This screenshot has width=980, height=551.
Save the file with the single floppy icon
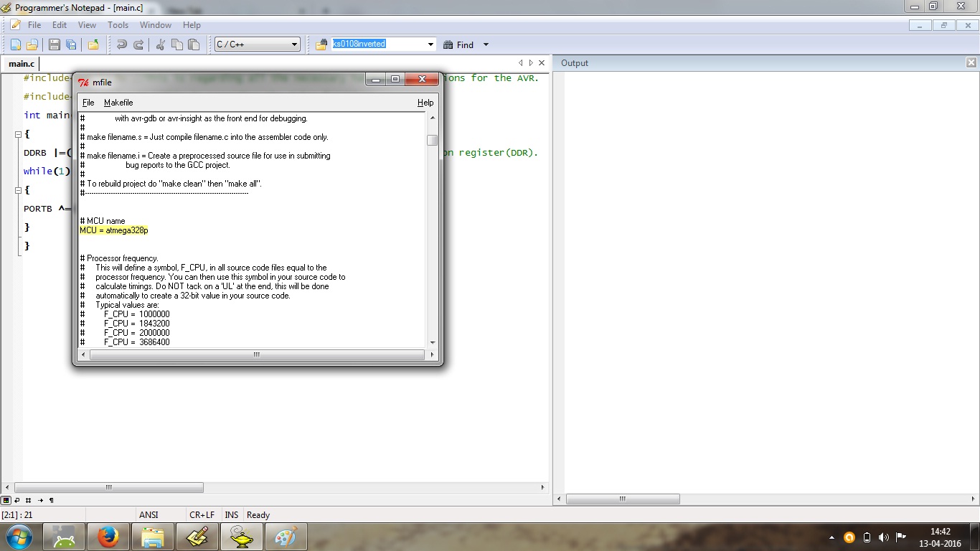tap(54, 44)
